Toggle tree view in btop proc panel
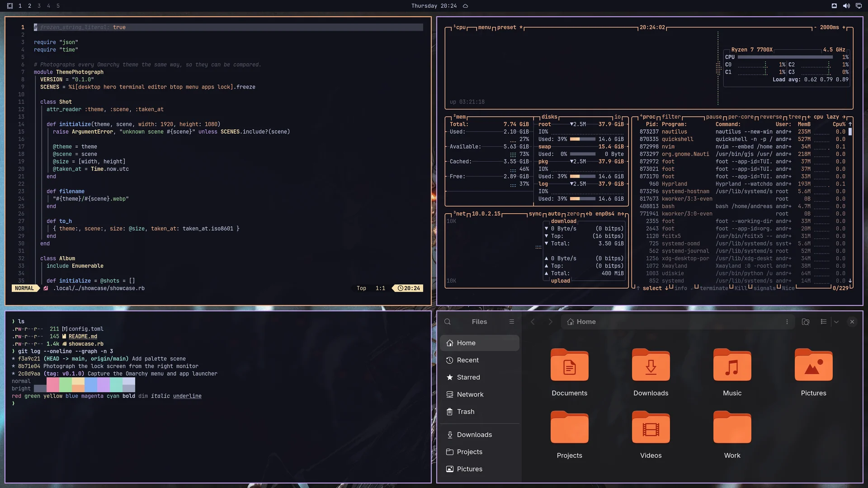Viewport: 868px width, 488px height. click(795, 117)
